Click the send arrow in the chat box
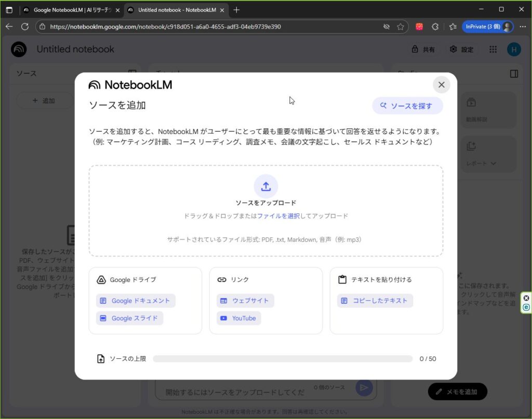 click(364, 387)
